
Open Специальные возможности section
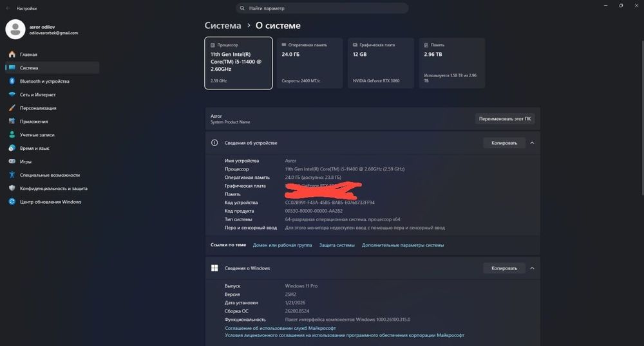(x=52, y=175)
